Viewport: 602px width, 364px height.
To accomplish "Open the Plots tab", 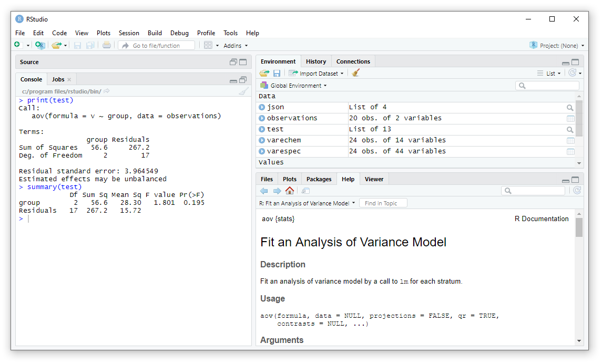I will 290,179.
